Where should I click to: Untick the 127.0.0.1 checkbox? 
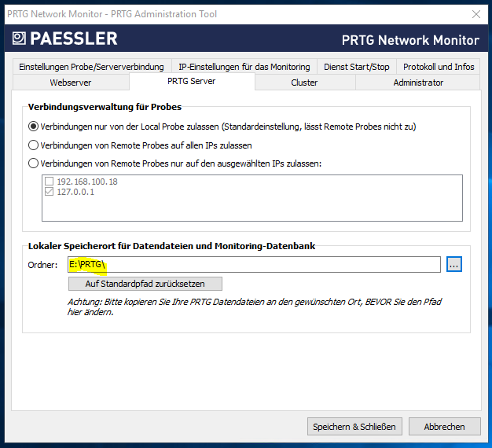(x=50, y=192)
